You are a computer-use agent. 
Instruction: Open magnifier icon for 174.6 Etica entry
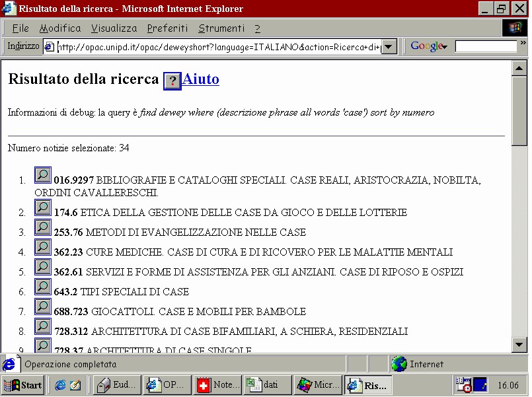coord(43,207)
